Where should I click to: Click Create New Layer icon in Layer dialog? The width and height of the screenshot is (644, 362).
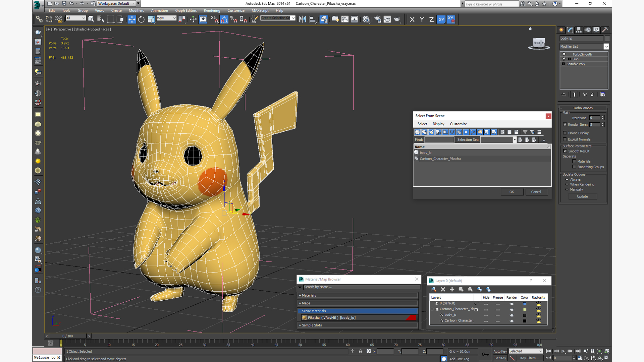(x=434, y=289)
